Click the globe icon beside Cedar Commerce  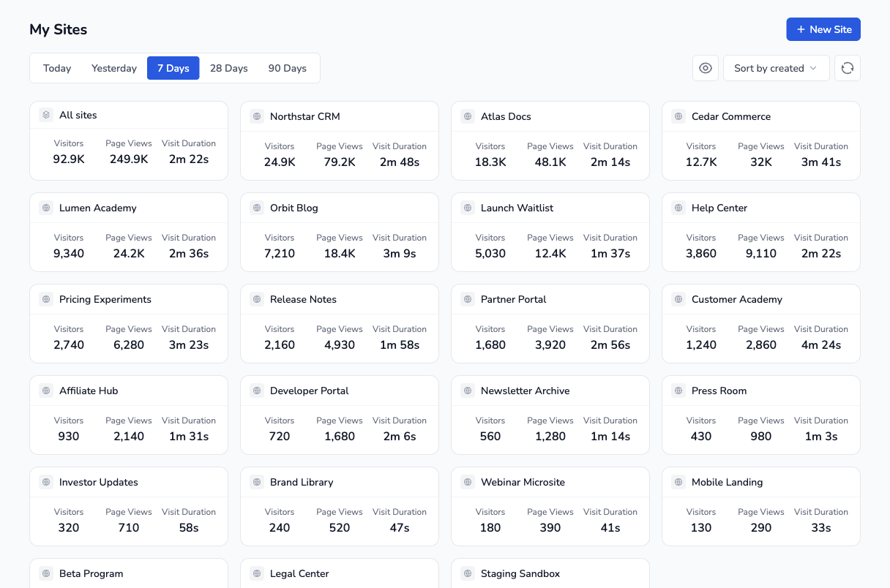click(678, 116)
